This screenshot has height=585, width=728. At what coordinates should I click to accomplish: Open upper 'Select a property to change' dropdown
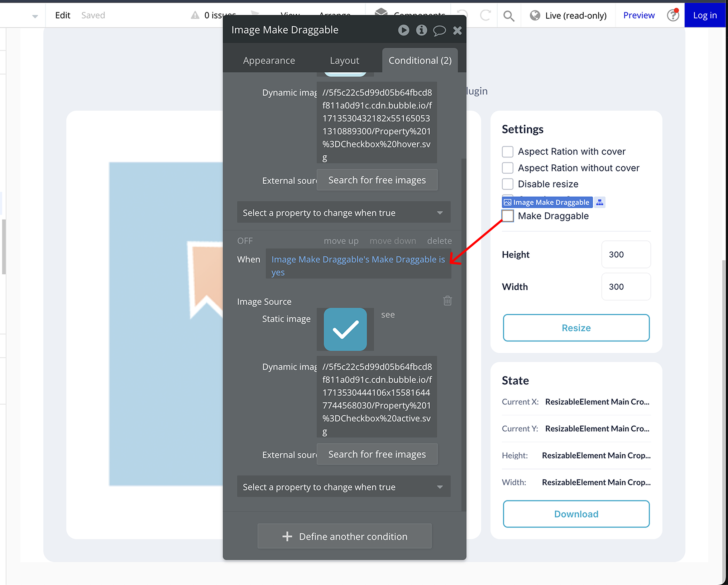pos(343,213)
